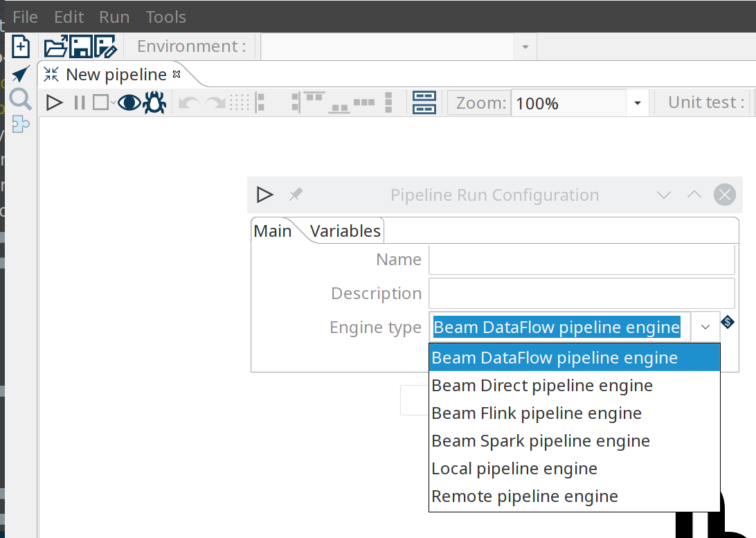The width and height of the screenshot is (756, 538).
Task: Click the Name input field
Action: [x=581, y=260]
